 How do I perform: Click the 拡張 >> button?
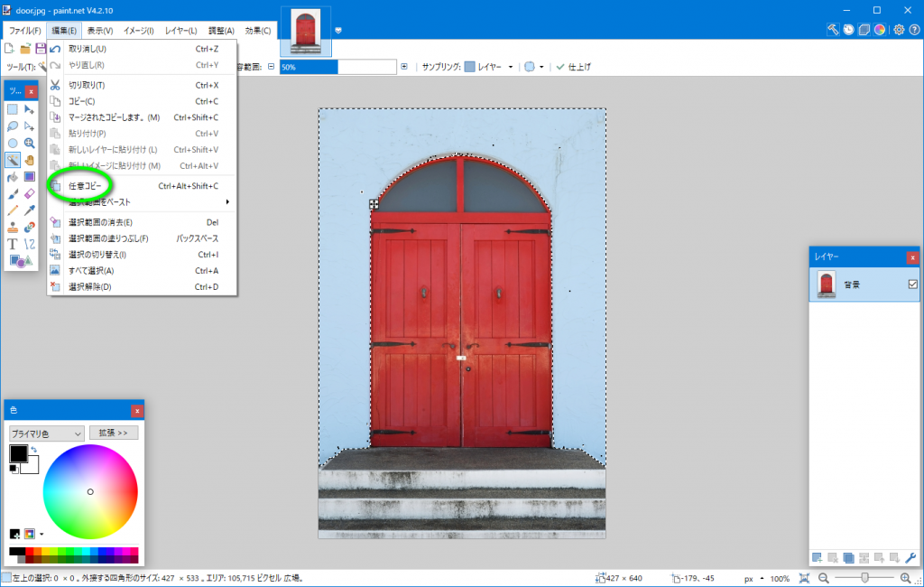(x=113, y=433)
